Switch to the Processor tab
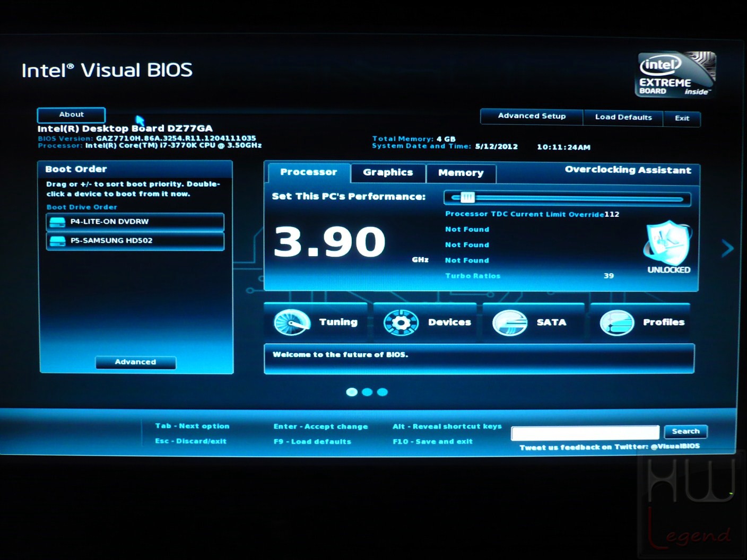Screen dimensions: 747x560 tap(309, 172)
